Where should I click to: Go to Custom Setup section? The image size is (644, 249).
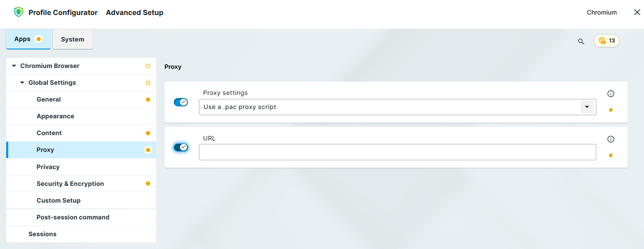click(59, 200)
